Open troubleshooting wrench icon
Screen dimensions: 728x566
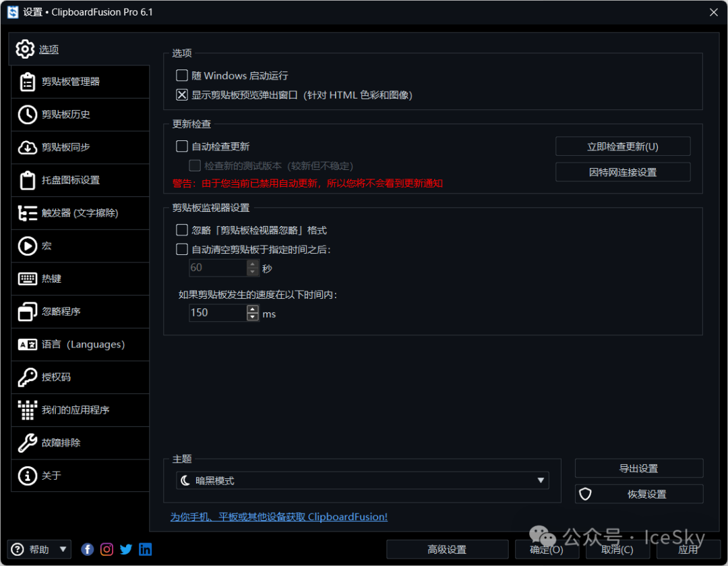pyautogui.click(x=27, y=443)
